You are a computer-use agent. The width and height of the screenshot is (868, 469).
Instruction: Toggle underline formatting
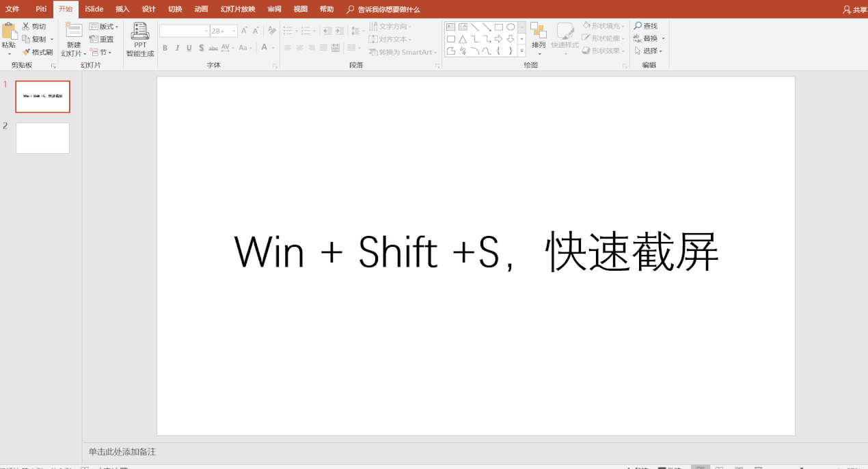(189, 48)
